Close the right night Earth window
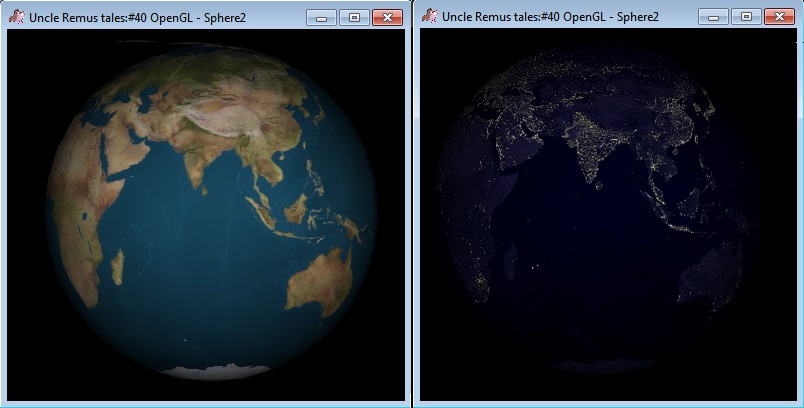The width and height of the screenshot is (804, 408). [x=779, y=17]
